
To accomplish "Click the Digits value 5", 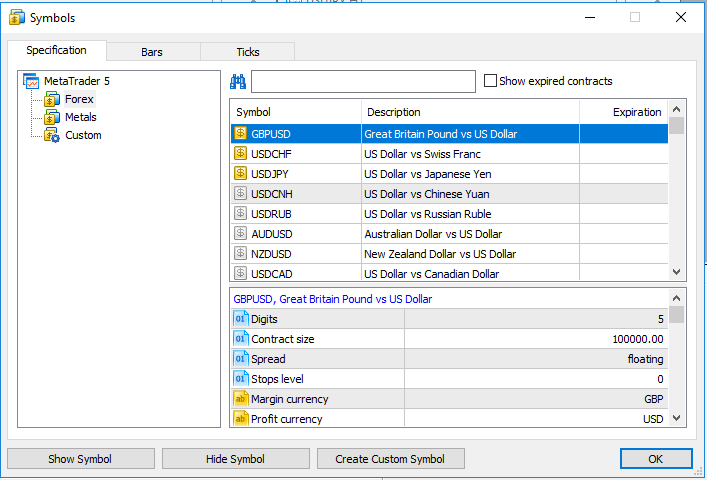I will (661, 319).
